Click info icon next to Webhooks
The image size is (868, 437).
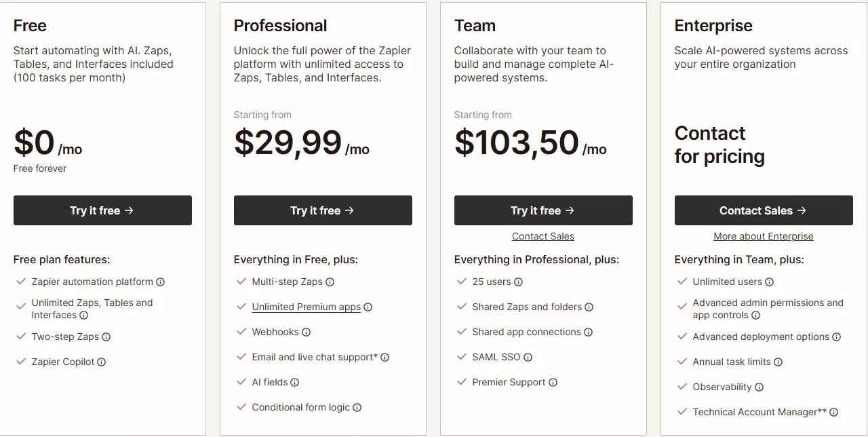point(306,332)
